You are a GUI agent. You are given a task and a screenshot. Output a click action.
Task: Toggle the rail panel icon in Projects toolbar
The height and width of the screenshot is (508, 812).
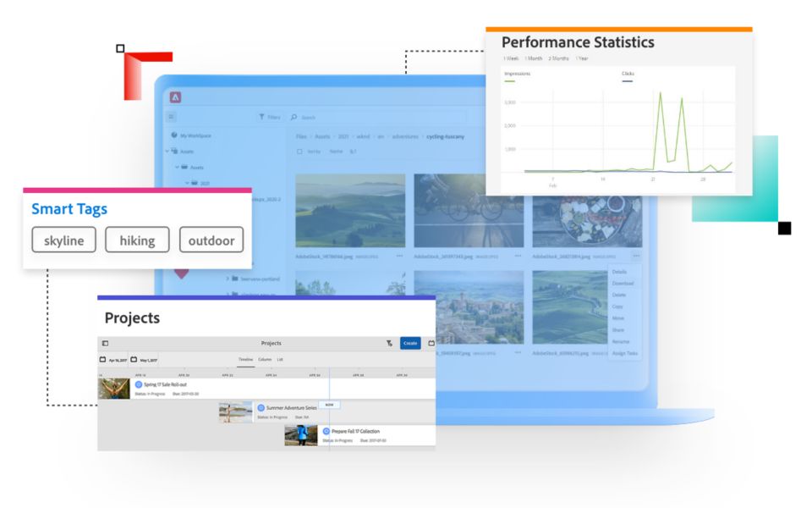tap(105, 343)
